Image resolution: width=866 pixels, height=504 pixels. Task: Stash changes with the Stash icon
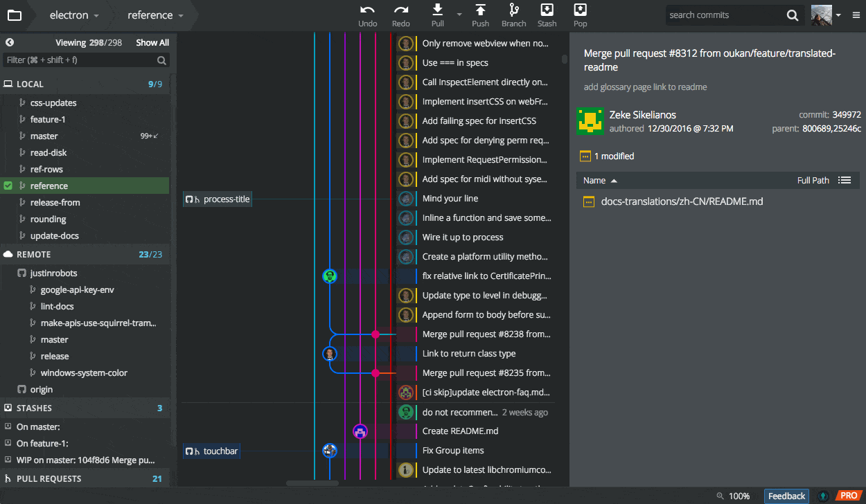(x=547, y=10)
